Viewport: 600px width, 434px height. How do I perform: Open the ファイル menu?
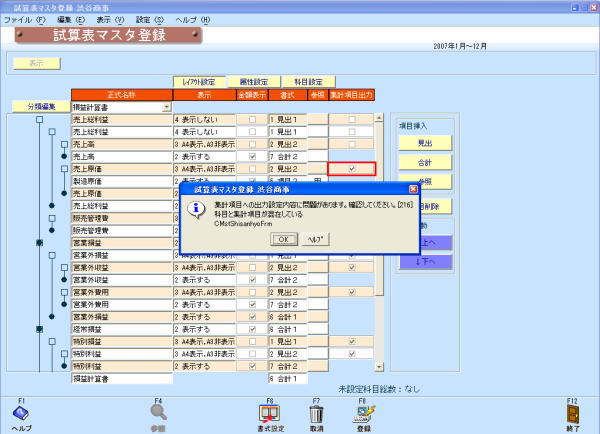click(x=25, y=19)
